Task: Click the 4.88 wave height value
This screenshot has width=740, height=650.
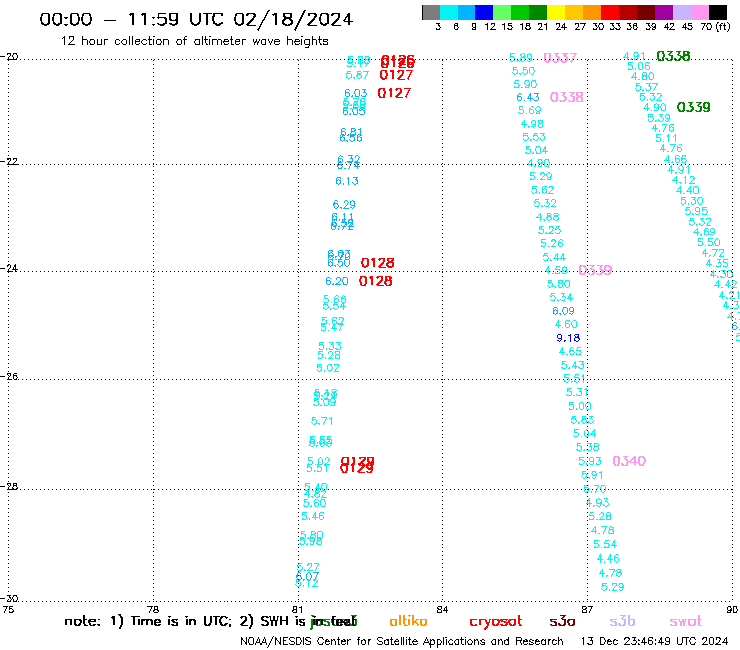Action: [547, 217]
